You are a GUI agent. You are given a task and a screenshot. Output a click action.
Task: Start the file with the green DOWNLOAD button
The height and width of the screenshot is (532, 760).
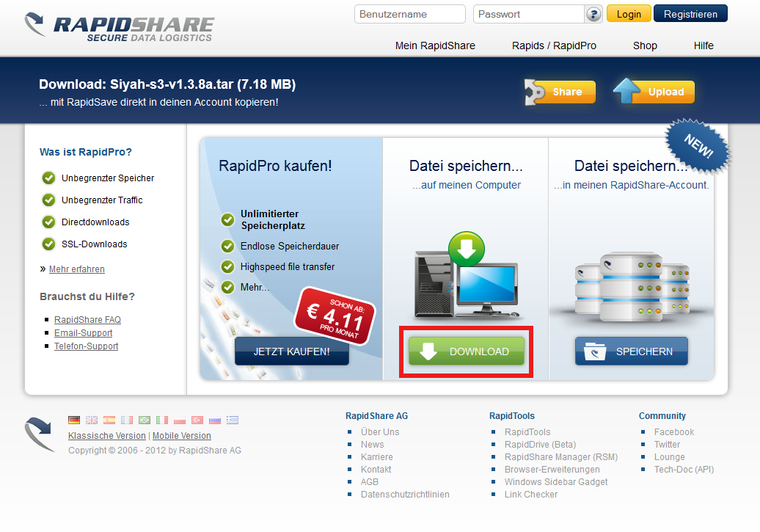467,351
